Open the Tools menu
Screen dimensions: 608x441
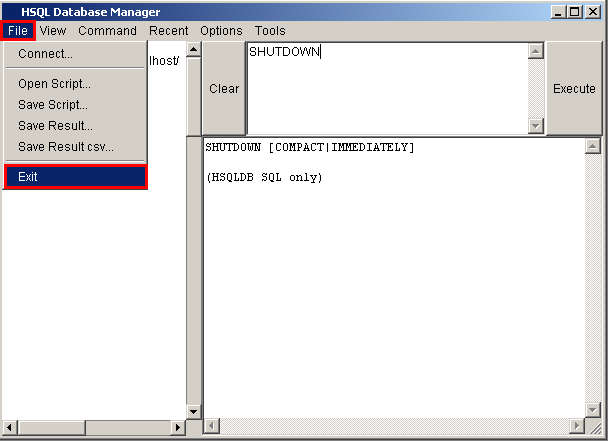coord(270,31)
